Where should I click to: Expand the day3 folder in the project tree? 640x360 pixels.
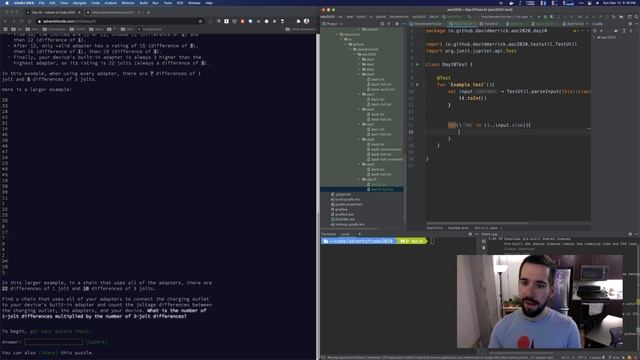coord(360,69)
